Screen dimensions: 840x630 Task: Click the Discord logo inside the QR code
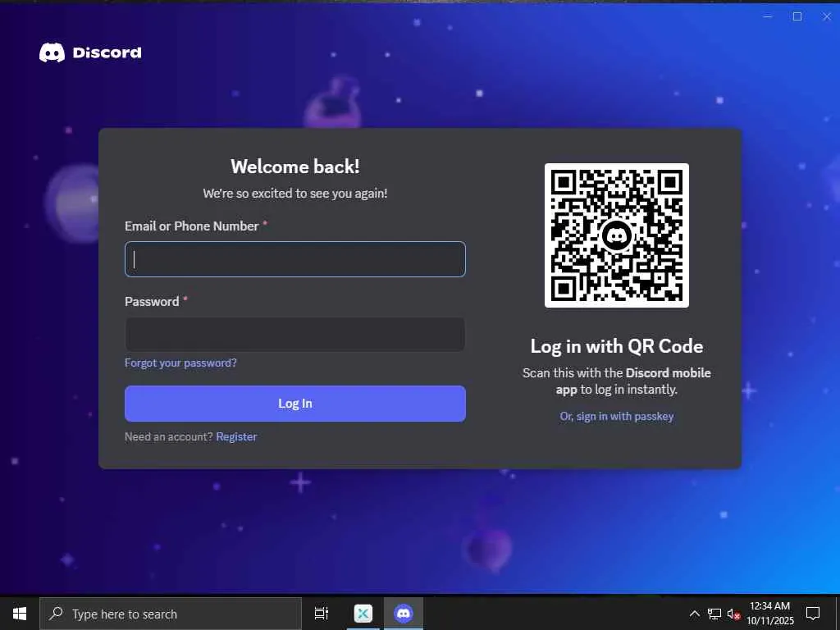tap(617, 235)
